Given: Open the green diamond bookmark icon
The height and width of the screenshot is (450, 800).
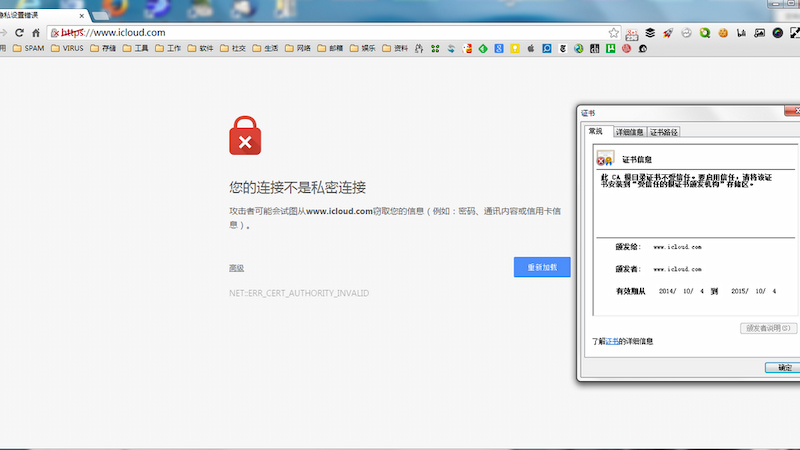Looking at the screenshot, I should 483,48.
